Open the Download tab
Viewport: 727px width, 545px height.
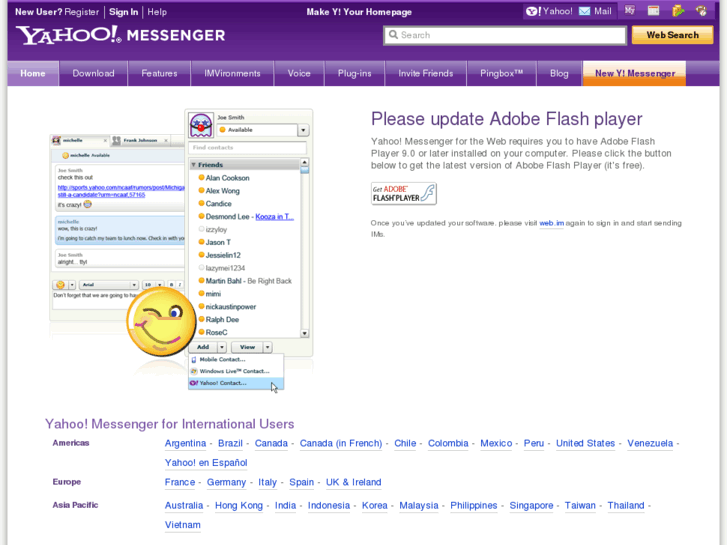click(93, 73)
